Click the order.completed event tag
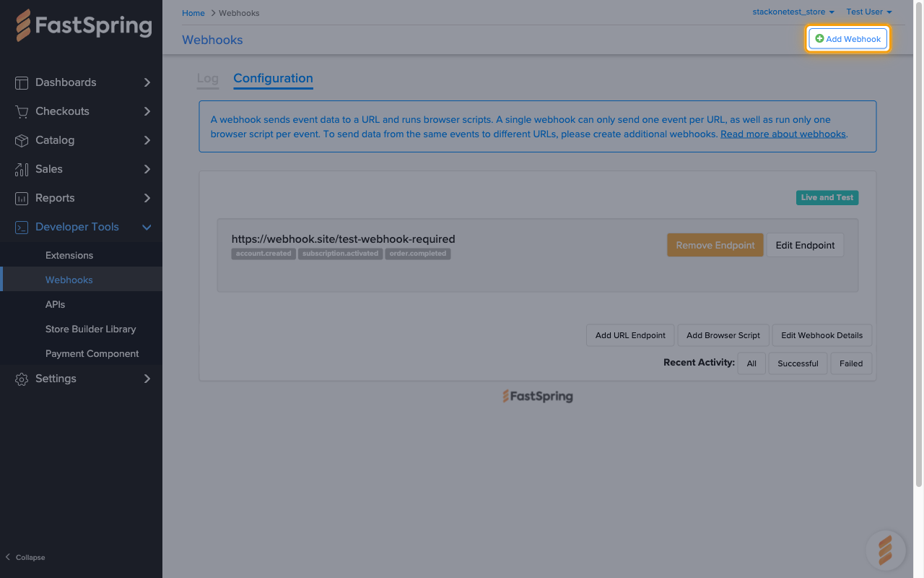The height and width of the screenshot is (578, 924). point(418,254)
